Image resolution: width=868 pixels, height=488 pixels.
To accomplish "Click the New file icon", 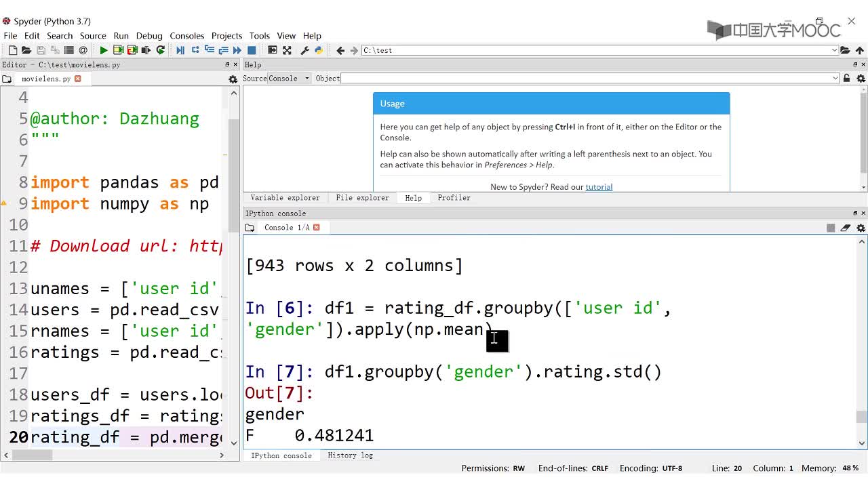I will (12, 50).
